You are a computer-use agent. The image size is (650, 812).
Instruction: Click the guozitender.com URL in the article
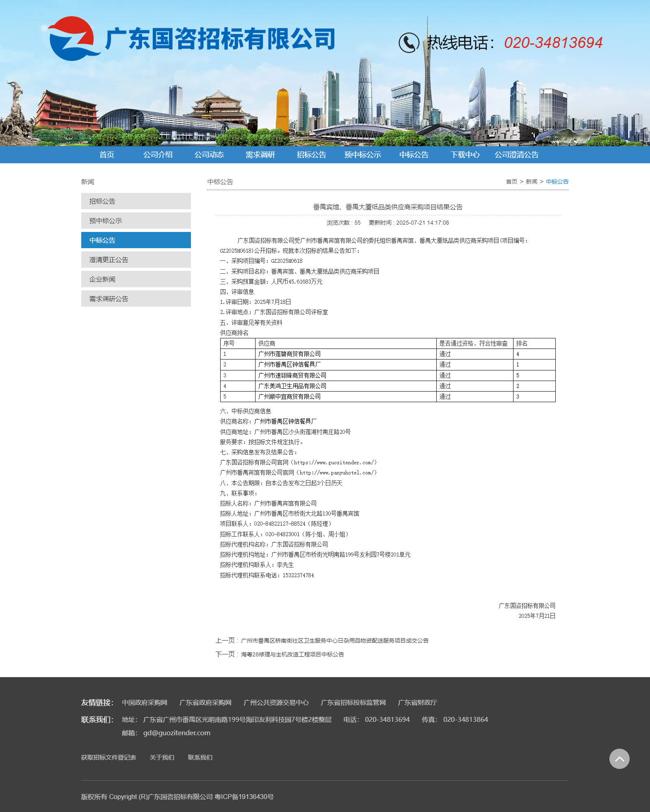(333, 462)
